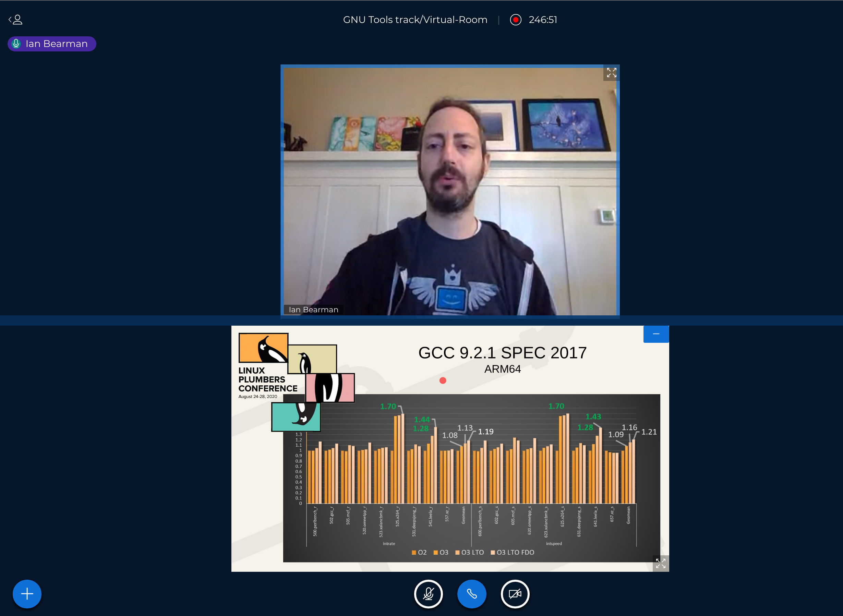Fullscreen the webcam video
Screen dimensions: 843x616
(611, 73)
